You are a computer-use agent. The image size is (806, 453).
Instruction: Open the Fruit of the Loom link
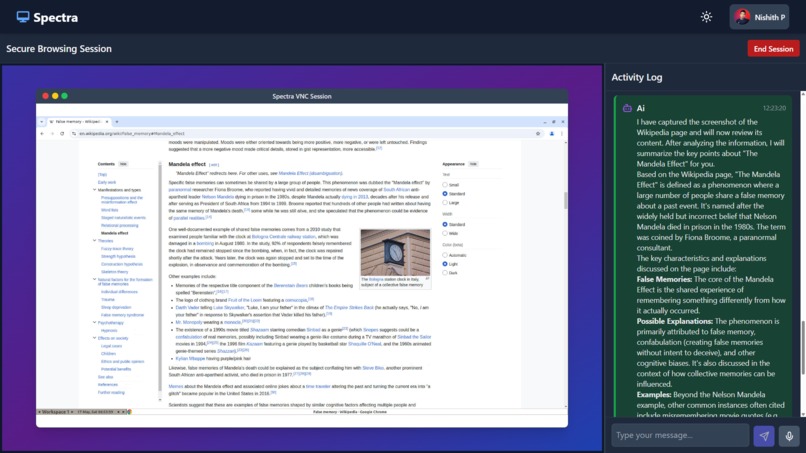click(245, 300)
